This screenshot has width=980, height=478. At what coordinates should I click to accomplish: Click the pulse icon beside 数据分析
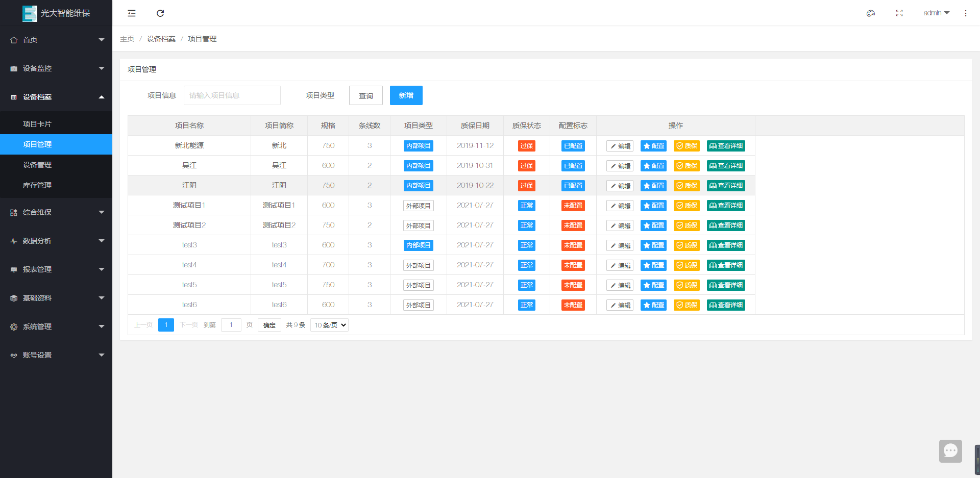coord(14,241)
